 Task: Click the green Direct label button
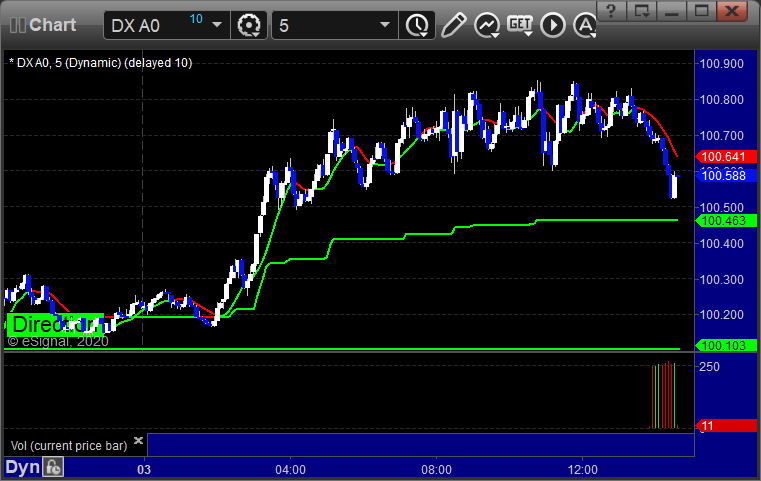[x=52, y=324]
